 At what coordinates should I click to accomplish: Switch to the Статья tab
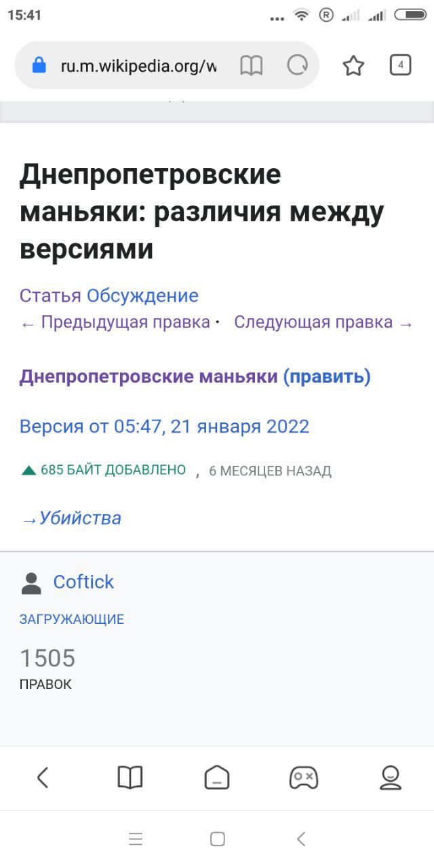pos(50,296)
